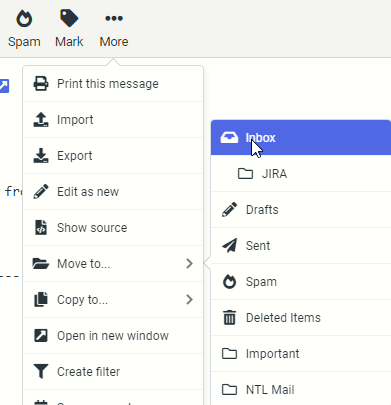Click the Mark tag icon in toolbar
This screenshot has height=405, width=391.
click(69, 18)
